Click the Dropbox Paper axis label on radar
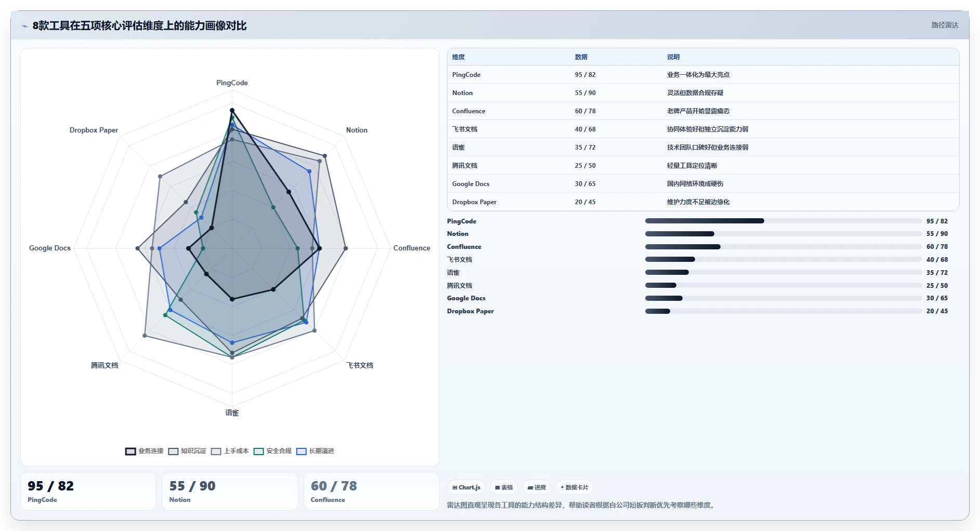Viewport: 980px width, 531px height. (94, 130)
